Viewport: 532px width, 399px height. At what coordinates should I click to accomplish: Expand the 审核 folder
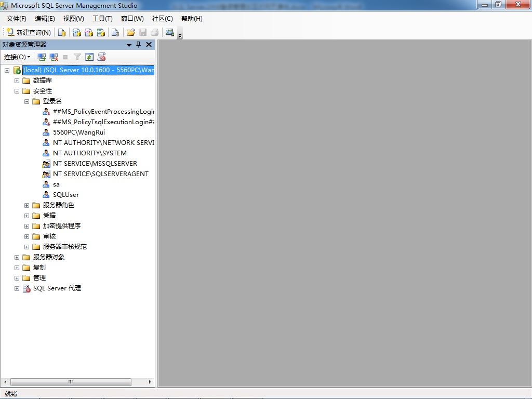click(26, 236)
